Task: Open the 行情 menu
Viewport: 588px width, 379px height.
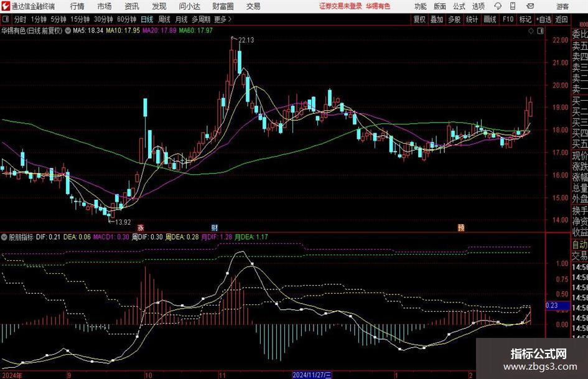Action: coord(77,6)
